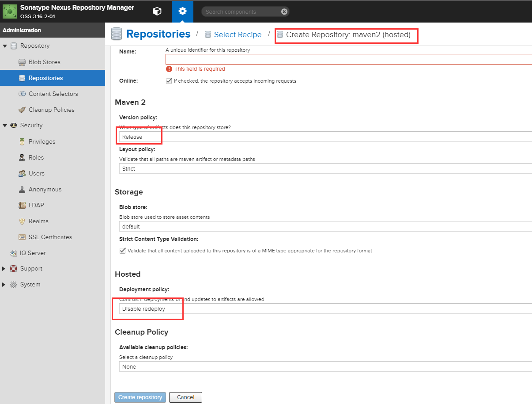Toggle the Online checkbox
Screen dimensions: 532x404
pos(169,81)
